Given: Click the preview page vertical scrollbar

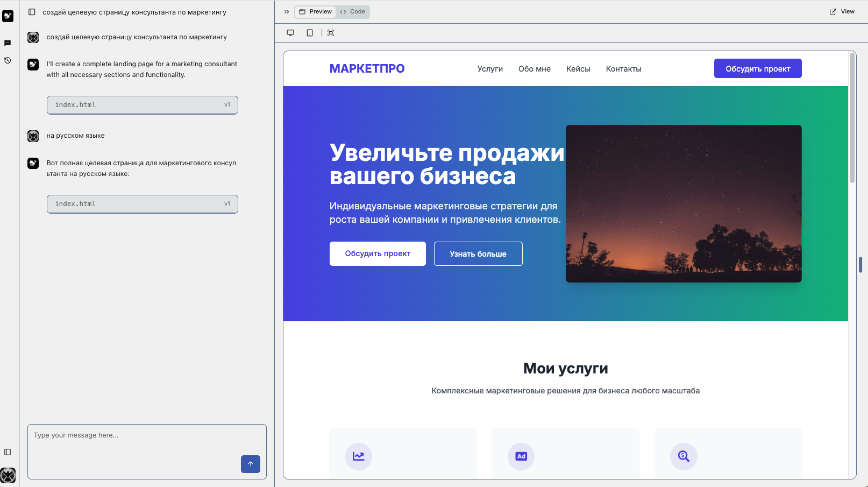Looking at the screenshot, I should coord(852,118).
